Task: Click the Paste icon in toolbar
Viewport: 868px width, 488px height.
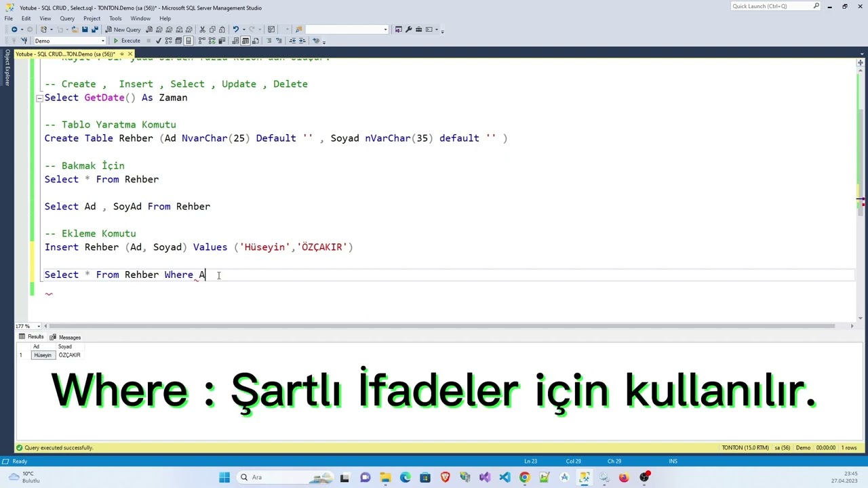Action: [222, 29]
